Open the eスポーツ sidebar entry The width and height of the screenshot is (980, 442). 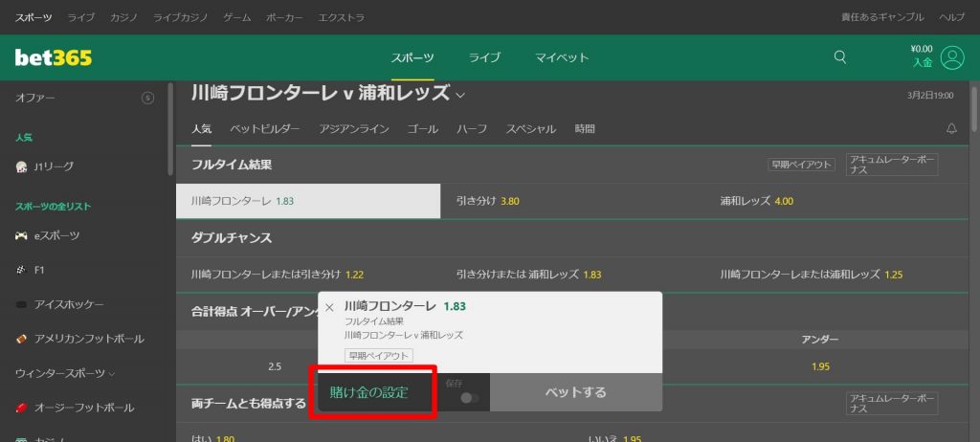48,235
